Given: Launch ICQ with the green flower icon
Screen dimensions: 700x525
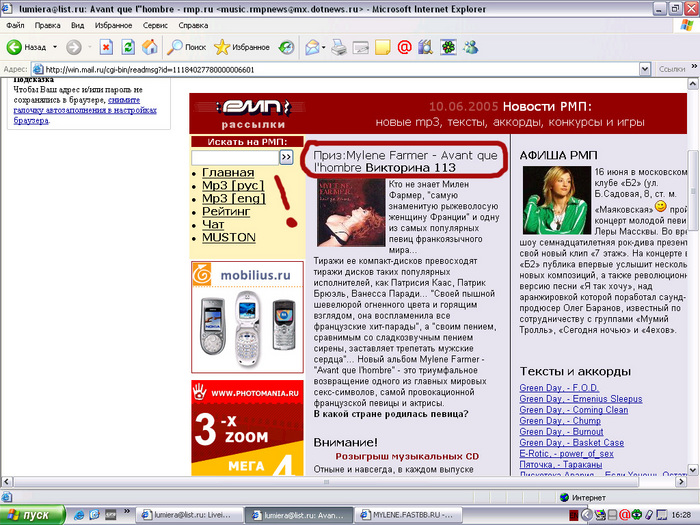Looking at the screenshot, I should (448, 47).
